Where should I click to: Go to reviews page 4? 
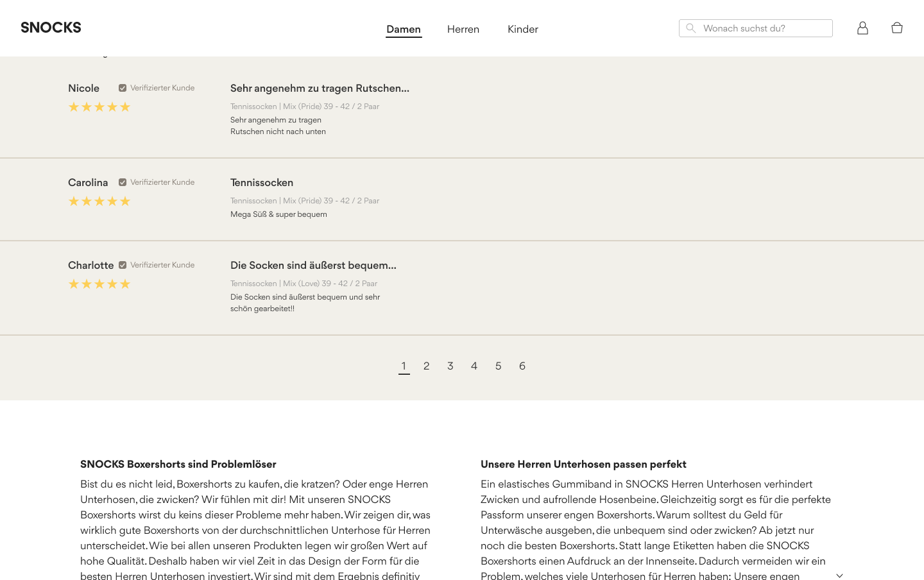[474, 366]
